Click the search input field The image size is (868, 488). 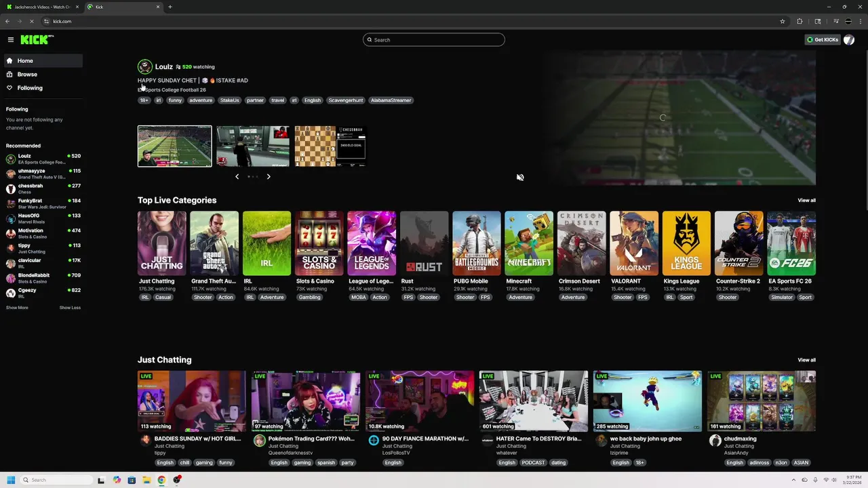point(434,40)
